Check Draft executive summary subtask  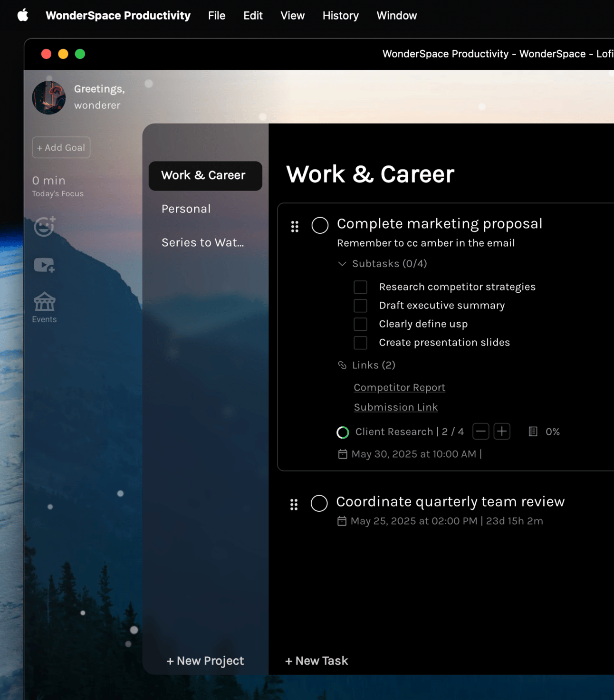[360, 306]
